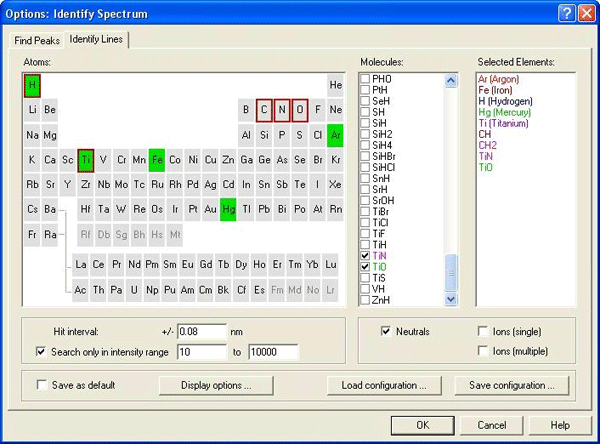Deselect the Hydrogen (H) element cell
Image resolution: width=600 pixels, height=444 pixels.
(x=32, y=85)
